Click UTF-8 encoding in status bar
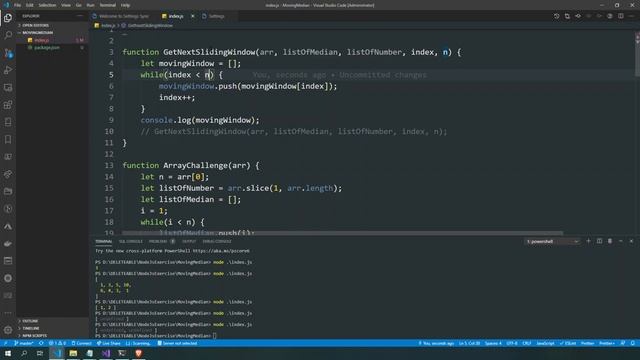This screenshot has height=360, width=640. point(512,343)
